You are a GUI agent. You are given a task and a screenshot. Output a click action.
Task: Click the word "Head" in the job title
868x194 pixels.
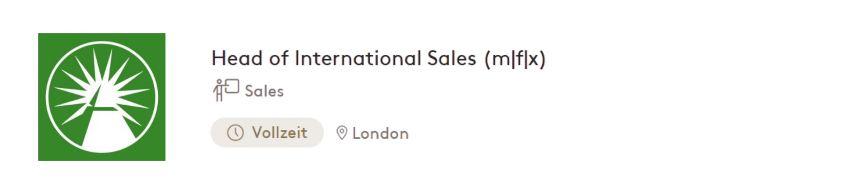pos(237,58)
